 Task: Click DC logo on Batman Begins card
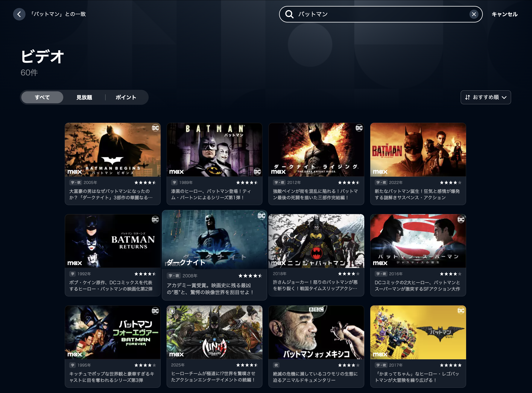tap(155, 128)
